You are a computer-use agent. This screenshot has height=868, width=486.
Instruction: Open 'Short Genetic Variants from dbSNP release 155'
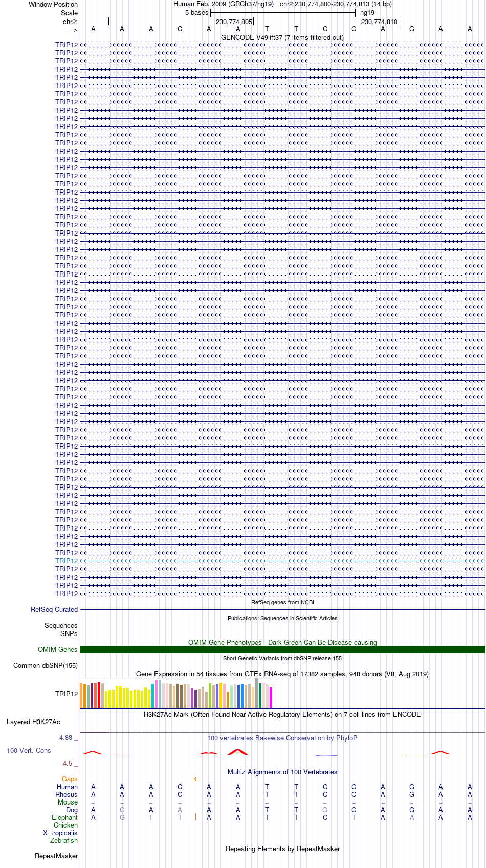point(282,658)
